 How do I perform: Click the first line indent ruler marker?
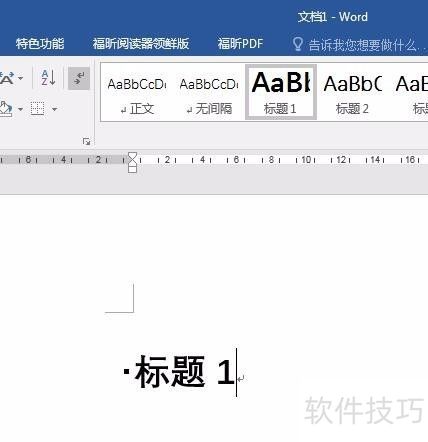pos(133,156)
